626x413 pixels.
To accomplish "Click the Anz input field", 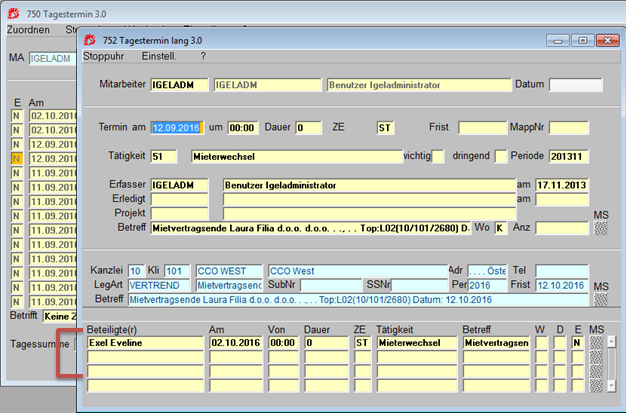I will point(562,228).
